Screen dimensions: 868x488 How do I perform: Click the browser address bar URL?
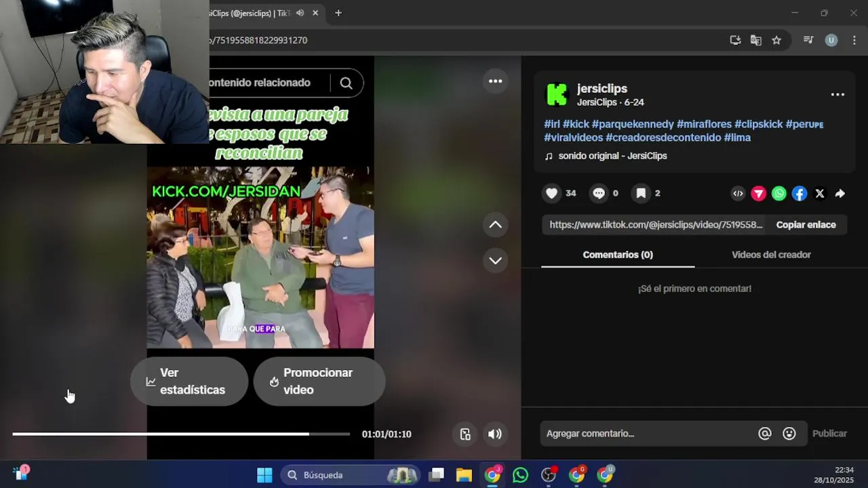coord(260,40)
